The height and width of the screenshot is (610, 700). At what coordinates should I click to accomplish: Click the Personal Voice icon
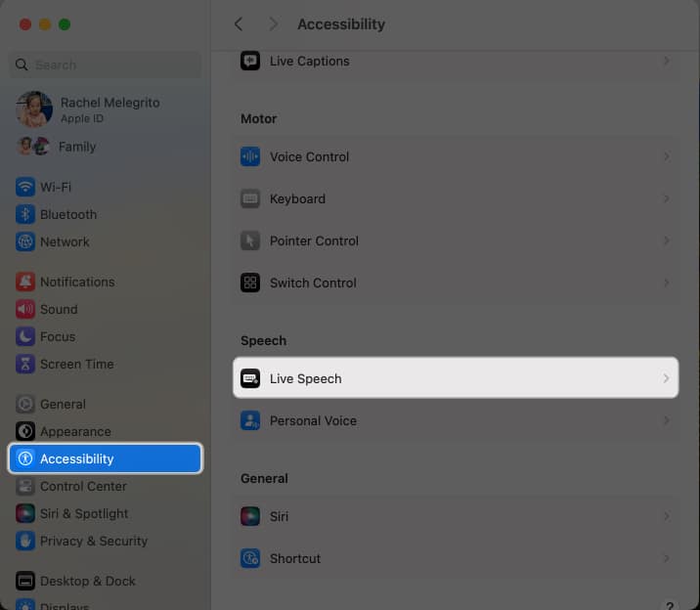coord(250,420)
